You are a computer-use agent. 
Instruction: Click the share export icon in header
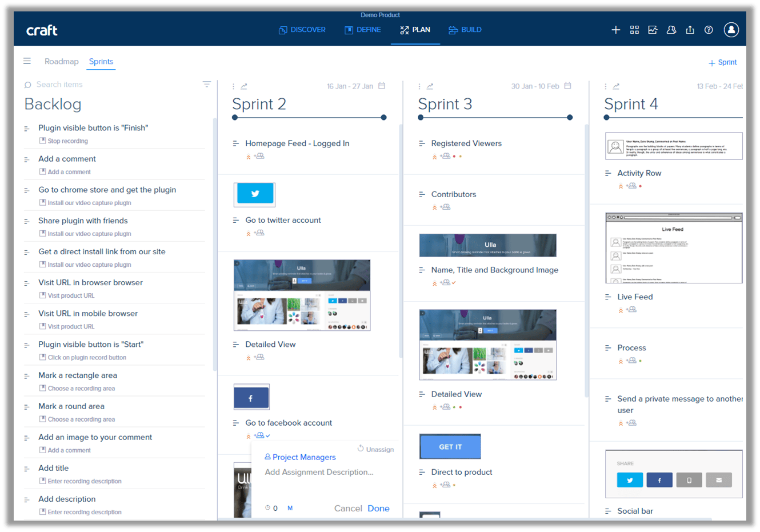click(x=690, y=30)
